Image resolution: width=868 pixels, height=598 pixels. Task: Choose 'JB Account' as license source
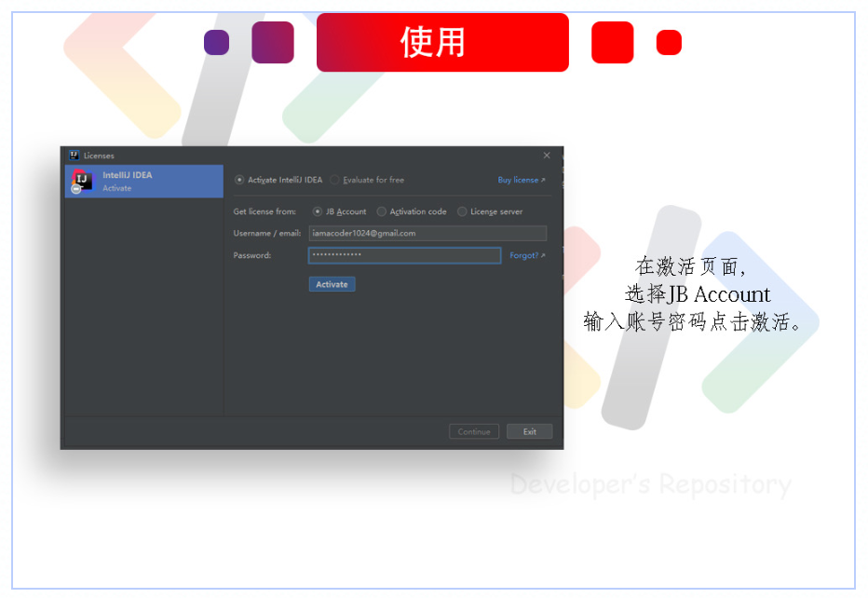pyautogui.click(x=318, y=211)
